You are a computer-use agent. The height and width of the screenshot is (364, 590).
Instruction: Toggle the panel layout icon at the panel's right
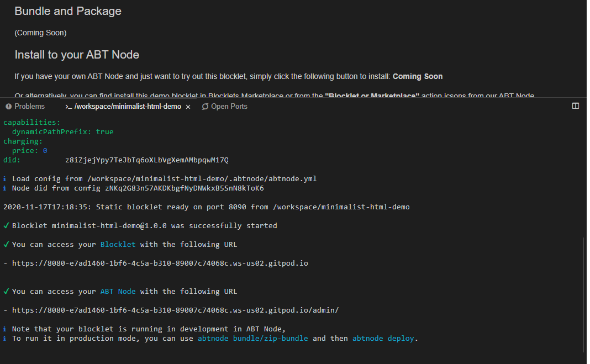click(575, 106)
